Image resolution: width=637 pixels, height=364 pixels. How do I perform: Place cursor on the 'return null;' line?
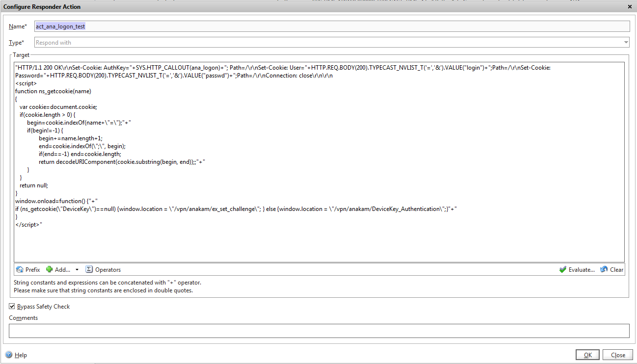[x=34, y=185]
